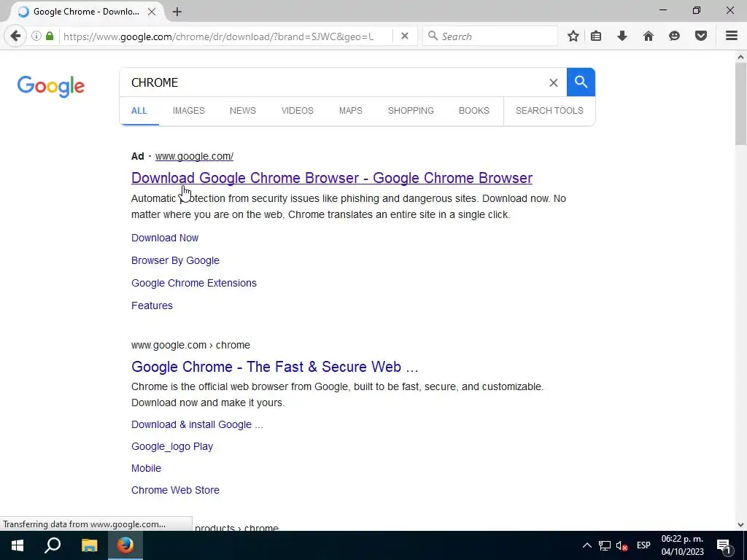Launch File Explorer from the taskbar
Screen dimensions: 747x560
pos(89,545)
